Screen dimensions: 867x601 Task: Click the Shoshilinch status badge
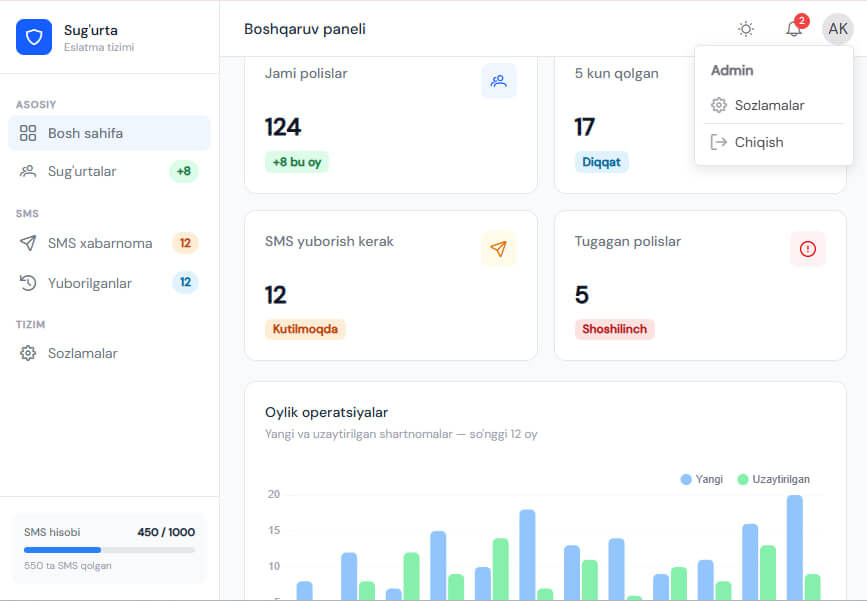tap(614, 329)
